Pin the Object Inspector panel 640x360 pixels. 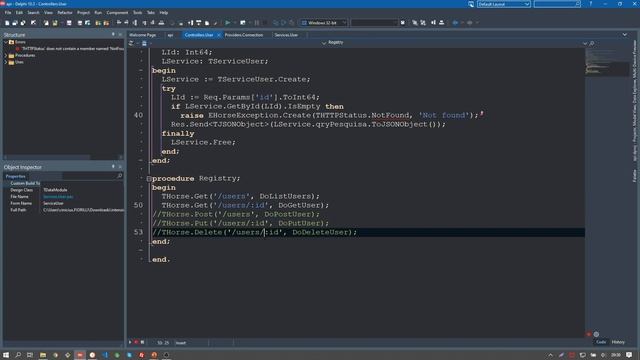pyautogui.click(x=113, y=167)
